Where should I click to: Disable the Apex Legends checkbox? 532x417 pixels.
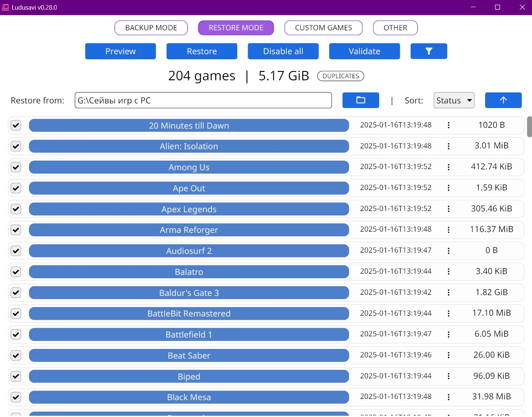tap(16, 209)
